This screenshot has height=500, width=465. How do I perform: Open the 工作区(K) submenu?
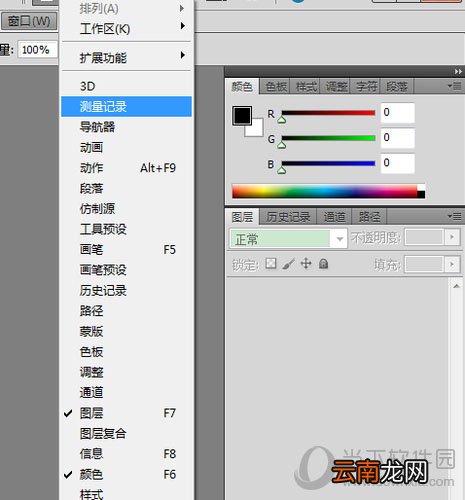click(126, 29)
